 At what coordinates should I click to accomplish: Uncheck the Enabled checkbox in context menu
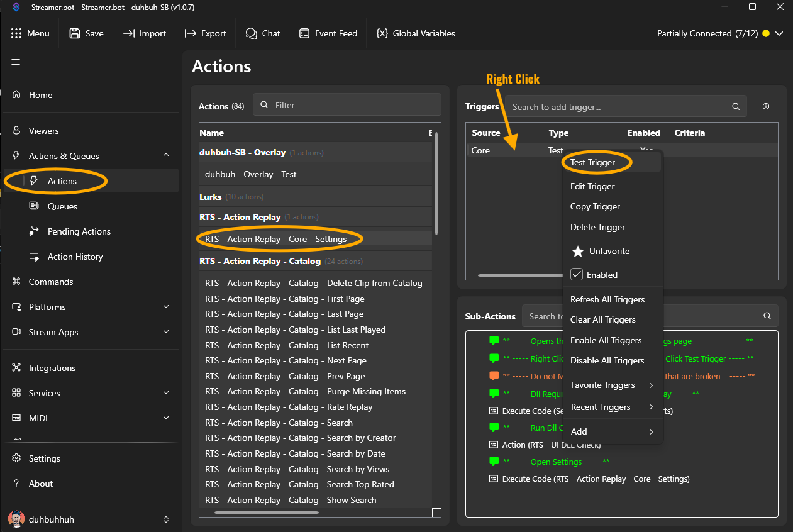pyautogui.click(x=577, y=275)
